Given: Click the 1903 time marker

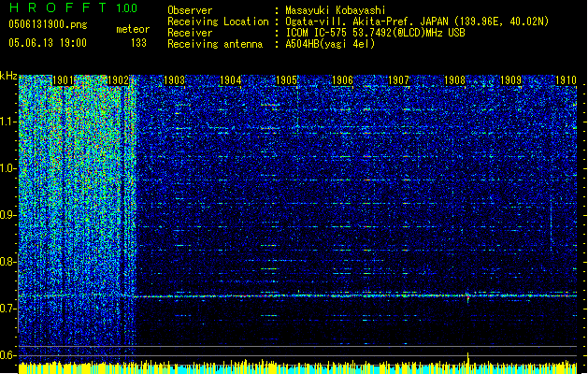Looking at the screenshot, I should point(175,80).
